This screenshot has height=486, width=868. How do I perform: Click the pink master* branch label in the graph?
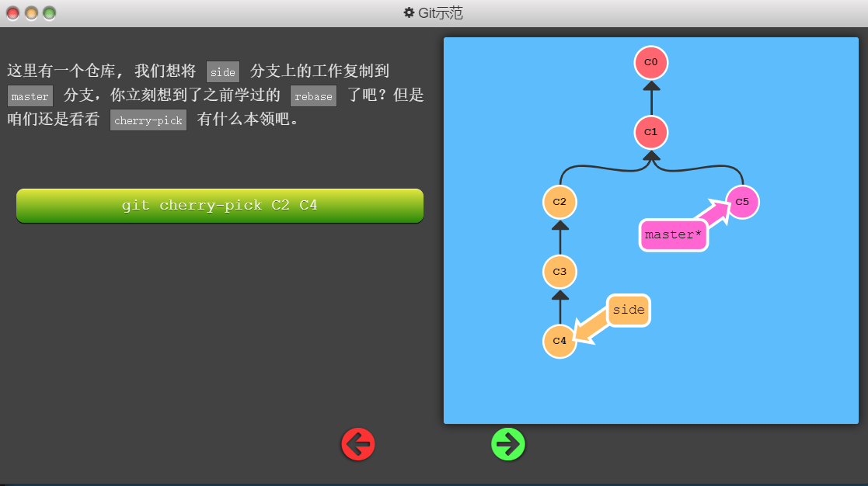click(673, 235)
